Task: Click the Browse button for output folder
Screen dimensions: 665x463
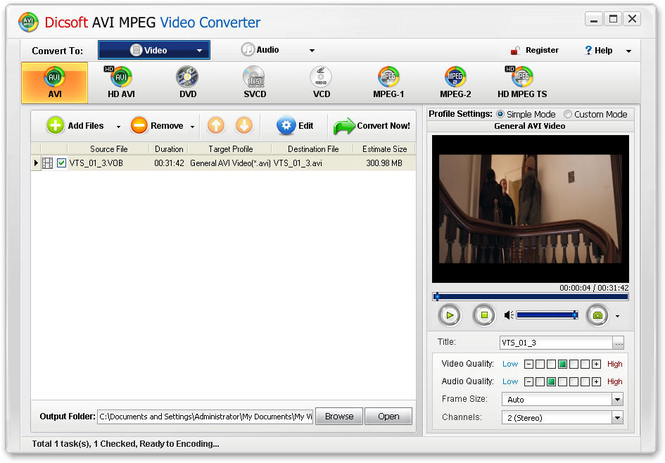Action: (339, 416)
